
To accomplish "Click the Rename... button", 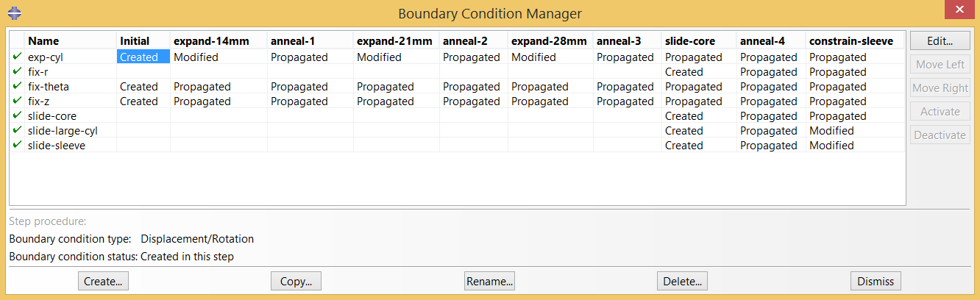I will tap(489, 281).
